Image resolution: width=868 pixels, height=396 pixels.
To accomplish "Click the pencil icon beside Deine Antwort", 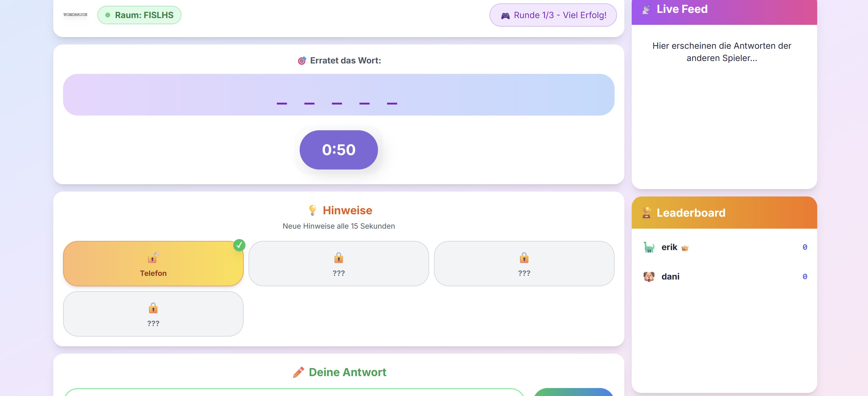I will pyautogui.click(x=298, y=372).
